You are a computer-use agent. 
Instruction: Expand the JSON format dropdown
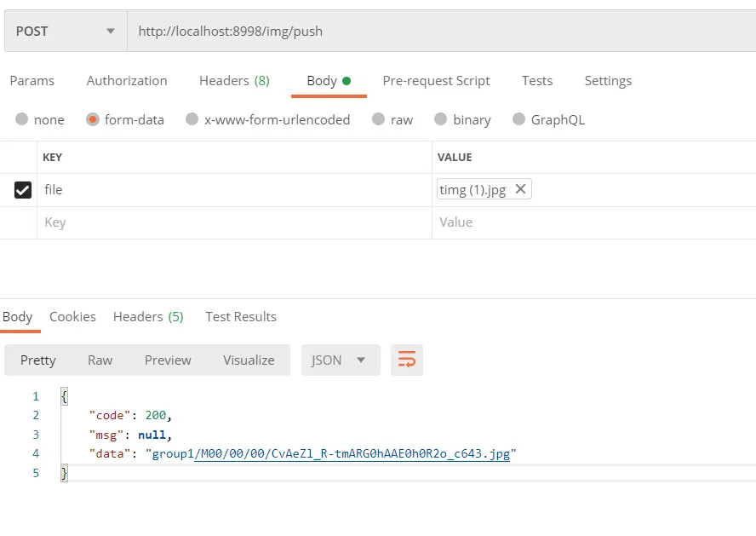coord(339,360)
